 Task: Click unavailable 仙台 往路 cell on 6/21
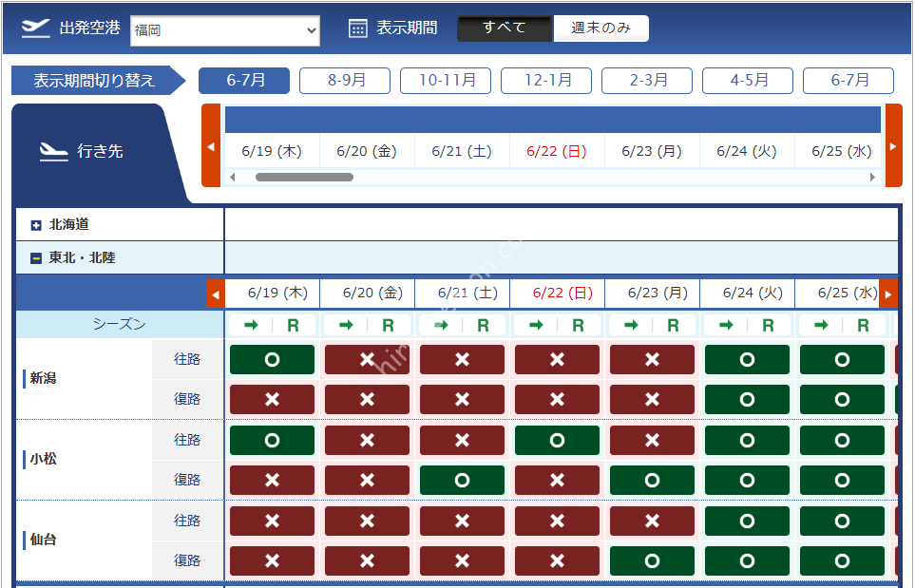point(462,521)
